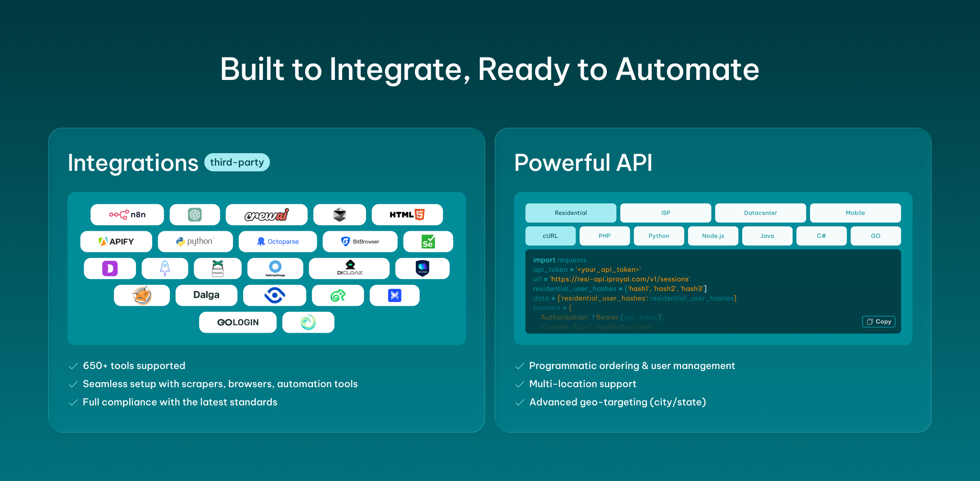Screen dimensions: 980x481
Task: Click the DICloak integration logo
Action: click(349, 268)
